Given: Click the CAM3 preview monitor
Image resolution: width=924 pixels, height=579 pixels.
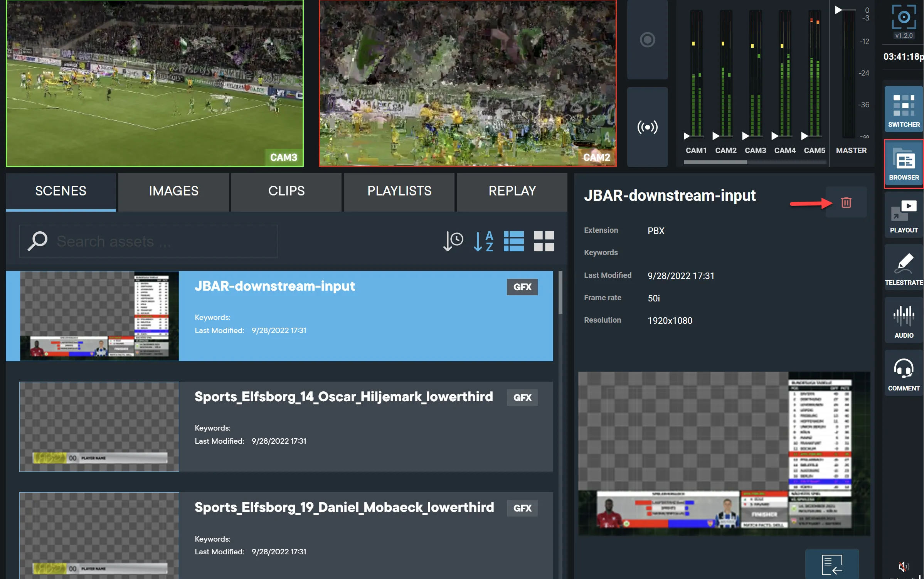Looking at the screenshot, I should pos(155,83).
